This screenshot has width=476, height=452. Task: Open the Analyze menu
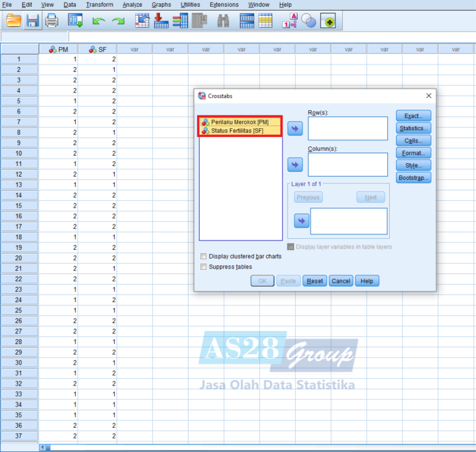tap(132, 4)
